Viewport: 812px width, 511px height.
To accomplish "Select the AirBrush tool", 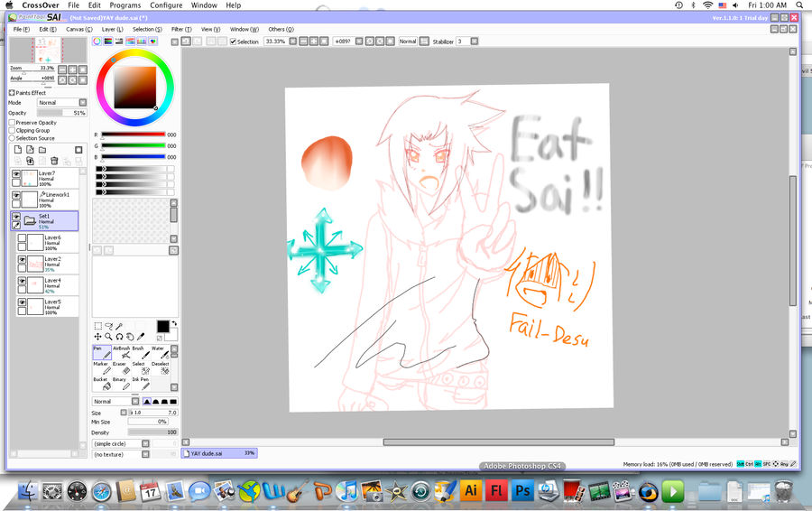I will (121, 352).
